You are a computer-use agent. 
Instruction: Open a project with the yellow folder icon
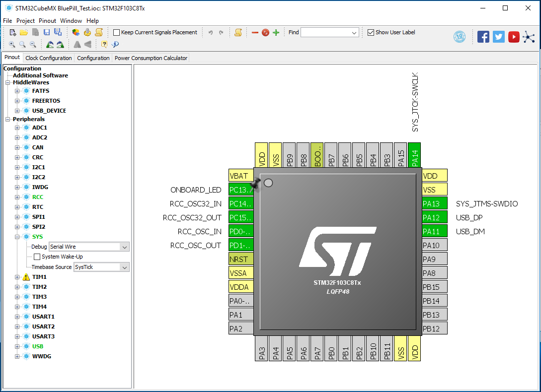click(x=24, y=32)
